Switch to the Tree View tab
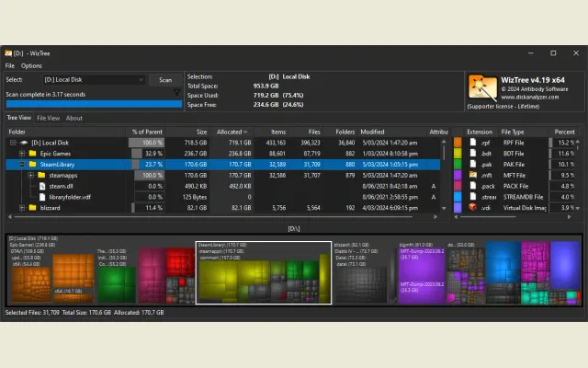 pyautogui.click(x=18, y=118)
